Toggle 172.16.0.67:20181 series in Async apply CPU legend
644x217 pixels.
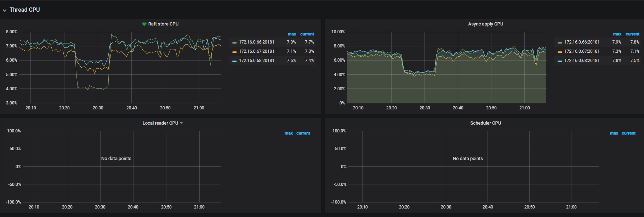point(582,51)
